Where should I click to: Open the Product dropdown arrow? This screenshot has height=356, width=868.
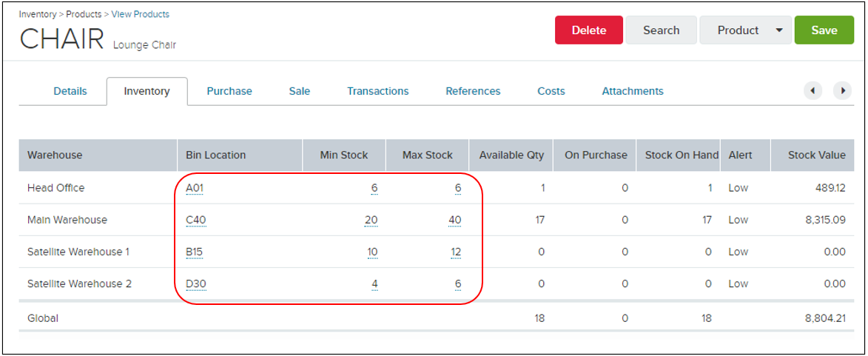(779, 30)
